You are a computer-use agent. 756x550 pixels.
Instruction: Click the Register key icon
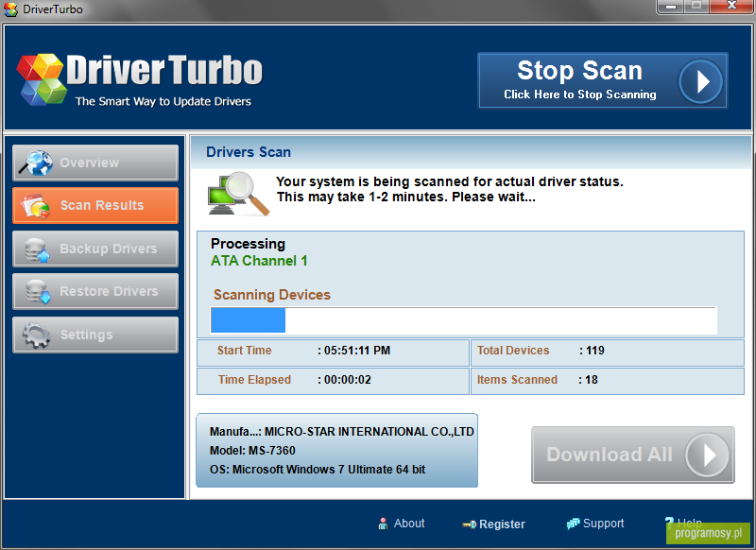[x=469, y=524]
